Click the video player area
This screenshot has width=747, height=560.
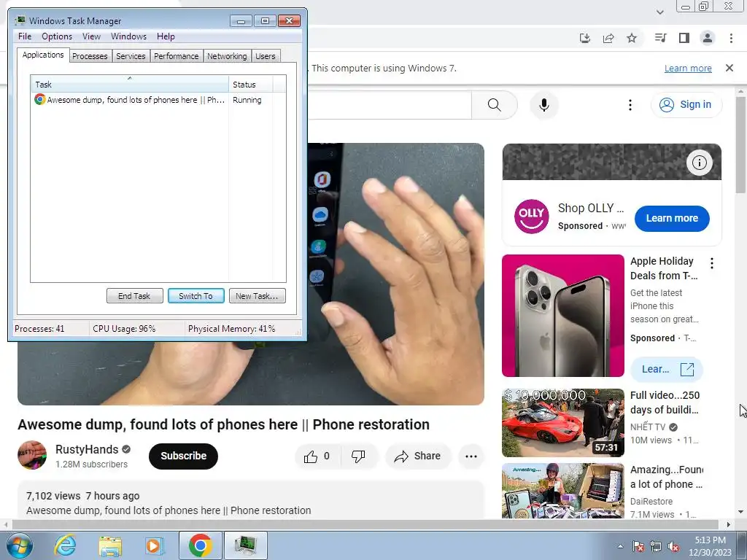(395, 274)
